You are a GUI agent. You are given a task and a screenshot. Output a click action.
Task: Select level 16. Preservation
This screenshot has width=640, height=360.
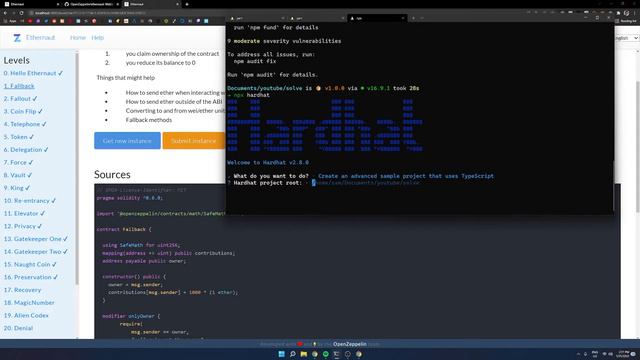coord(31,277)
